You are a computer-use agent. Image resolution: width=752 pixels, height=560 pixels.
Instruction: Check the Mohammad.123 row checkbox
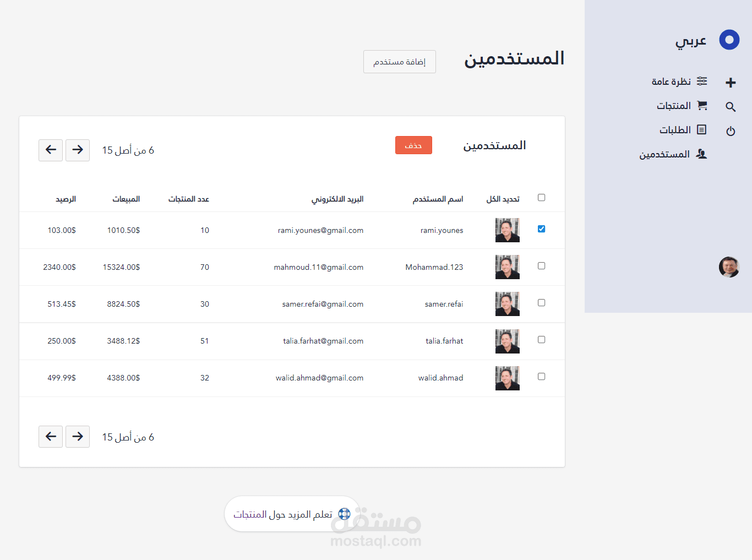pyautogui.click(x=542, y=266)
